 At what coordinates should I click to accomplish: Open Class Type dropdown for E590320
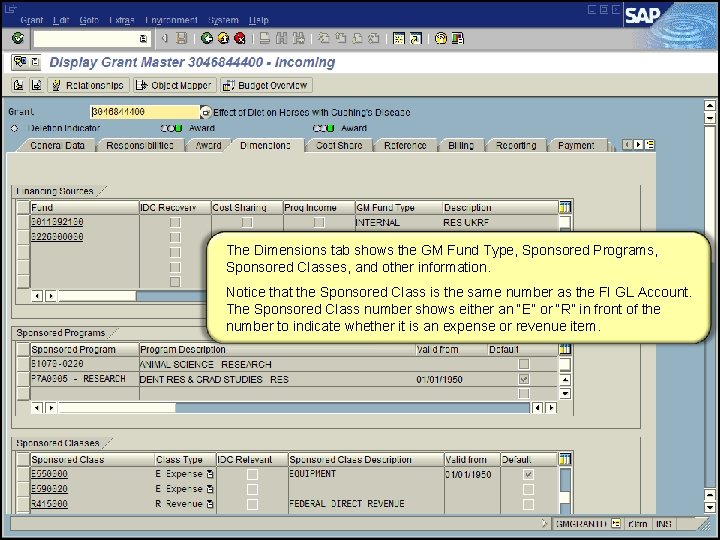(x=210, y=489)
